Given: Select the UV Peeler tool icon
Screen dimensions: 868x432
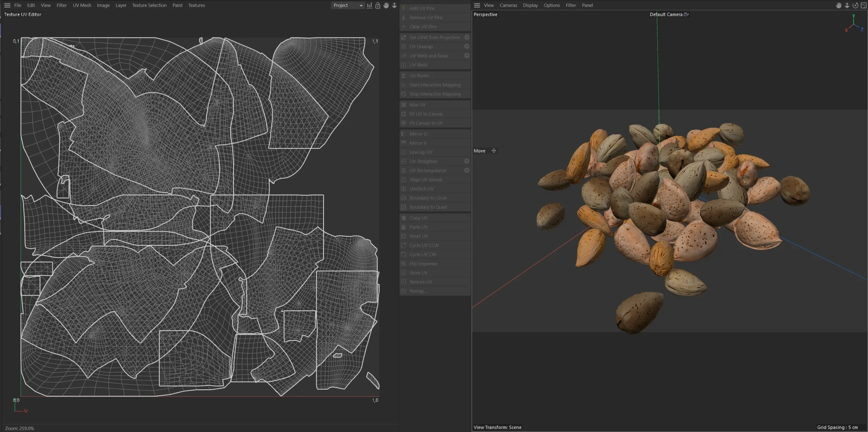Looking at the screenshot, I should [403, 75].
